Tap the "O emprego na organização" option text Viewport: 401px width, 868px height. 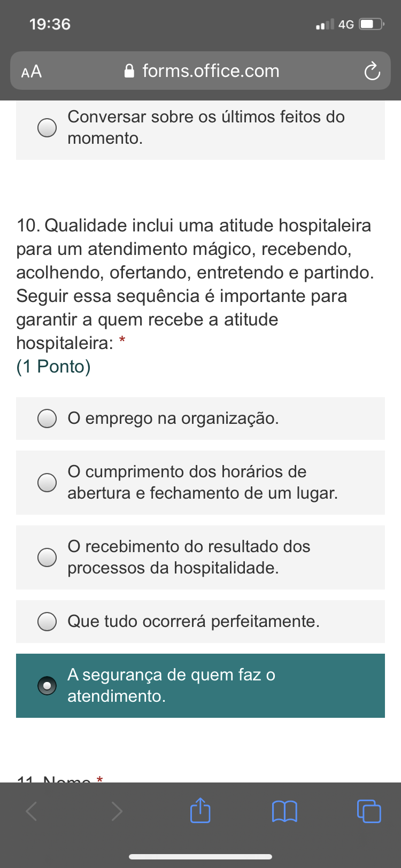173,418
